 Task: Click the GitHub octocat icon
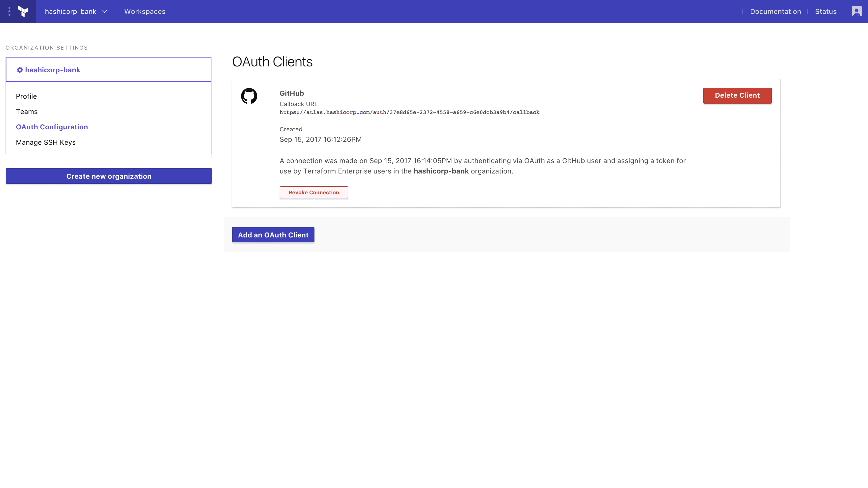pyautogui.click(x=249, y=96)
